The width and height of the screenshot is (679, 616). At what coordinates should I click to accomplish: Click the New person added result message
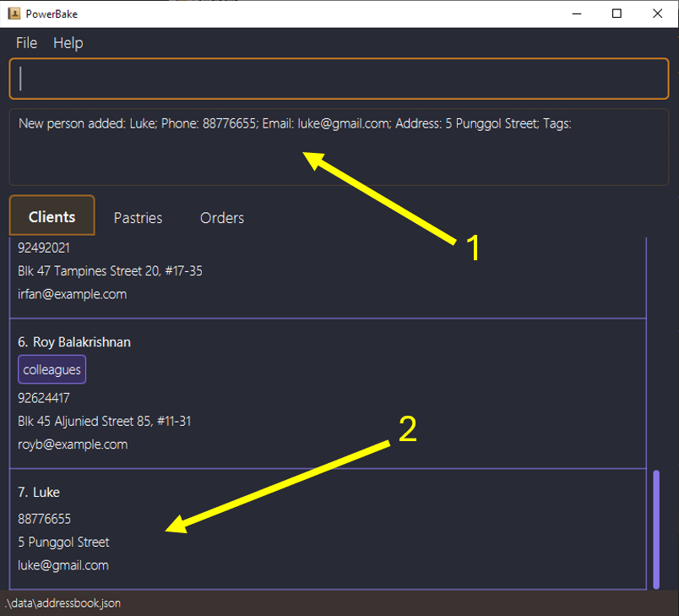click(296, 124)
